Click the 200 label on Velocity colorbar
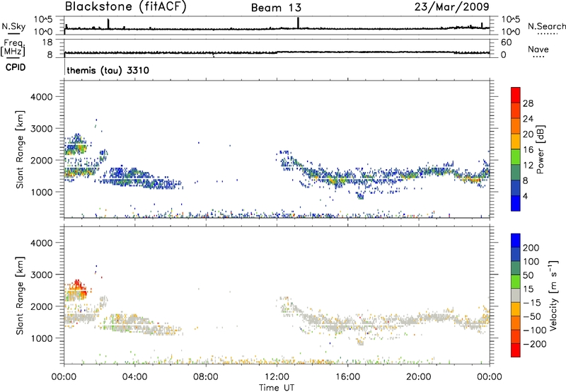Image resolution: width=566 pixels, height=392 pixels. [x=531, y=248]
